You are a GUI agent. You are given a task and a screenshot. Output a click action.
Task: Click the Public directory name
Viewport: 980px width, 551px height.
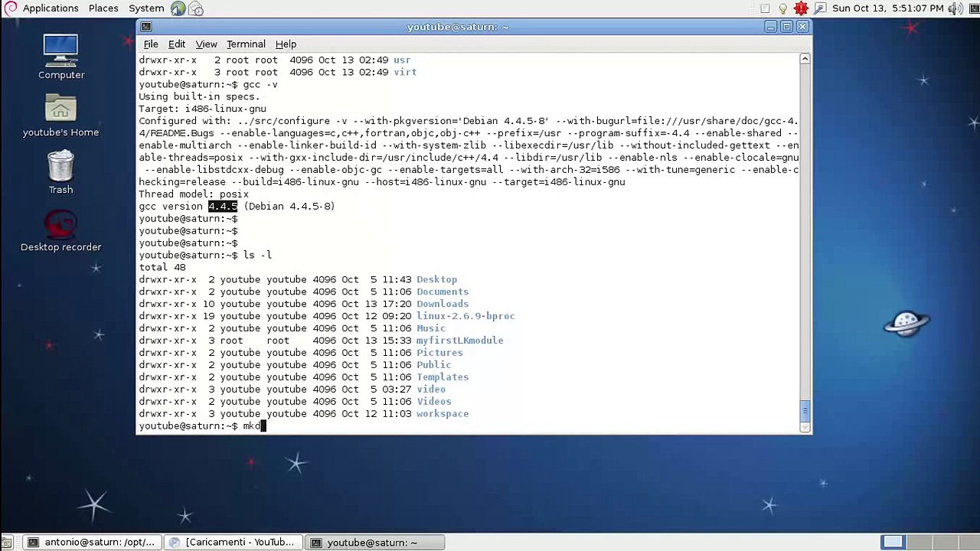pyautogui.click(x=433, y=366)
